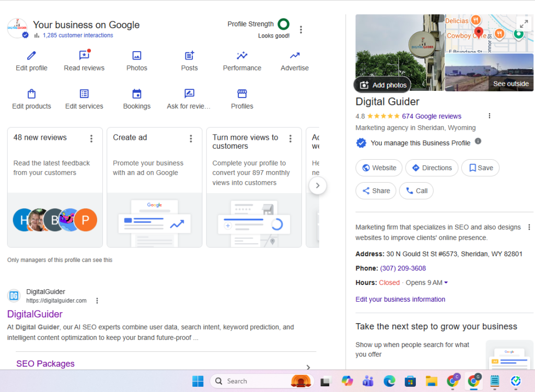The height and width of the screenshot is (392, 535).
Task: Expand business hours dropdown arrow
Action: (x=446, y=282)
